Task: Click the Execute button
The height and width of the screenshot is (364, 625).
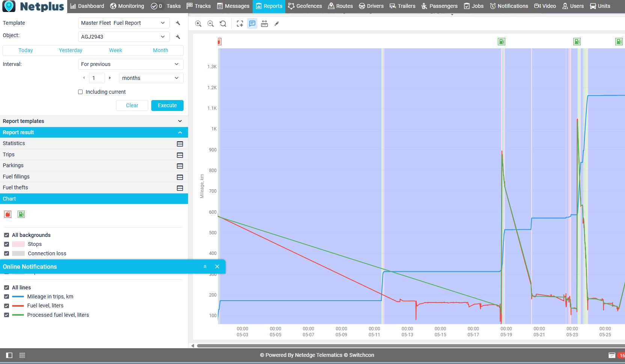Action: pyautogui.click(x=167, y=105)
